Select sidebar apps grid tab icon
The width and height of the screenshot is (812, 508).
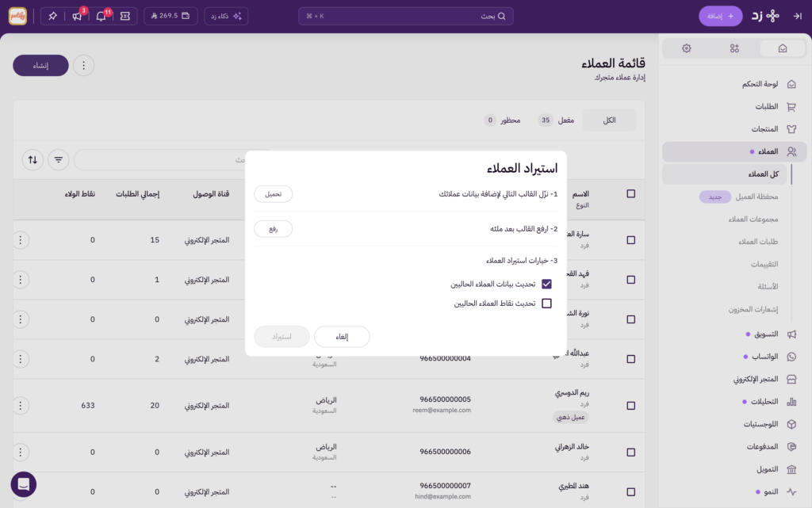[734, 48]
